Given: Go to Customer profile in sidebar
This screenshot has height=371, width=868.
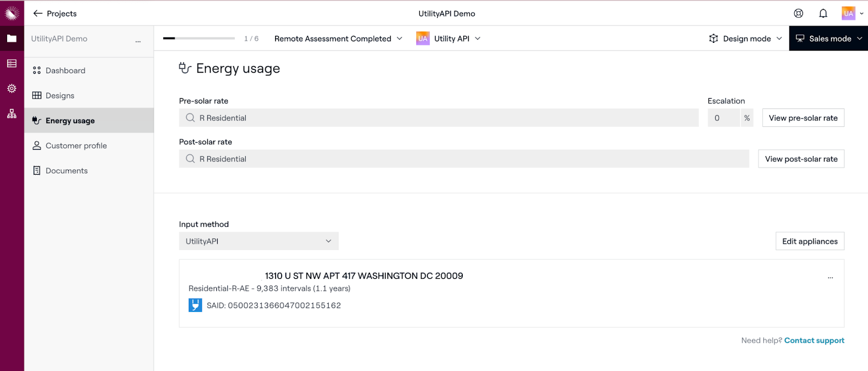Looking at the screenshot, I should [76, 145].
